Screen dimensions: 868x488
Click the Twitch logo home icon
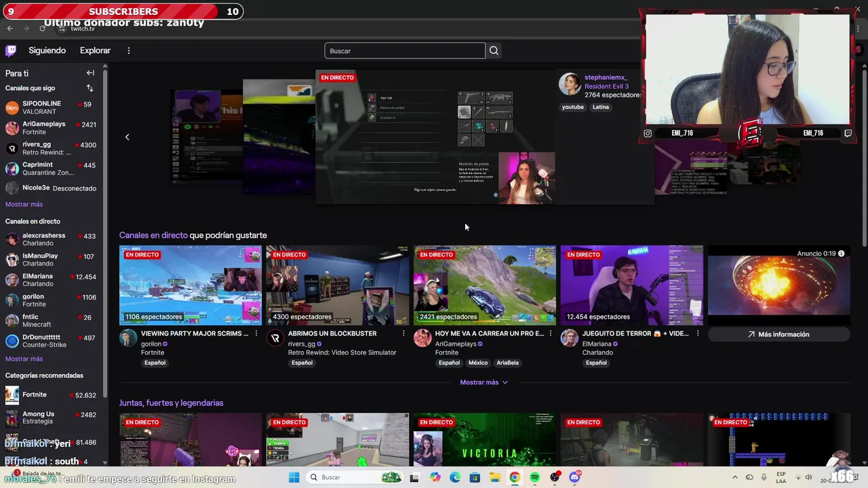[x=11, y=50]
